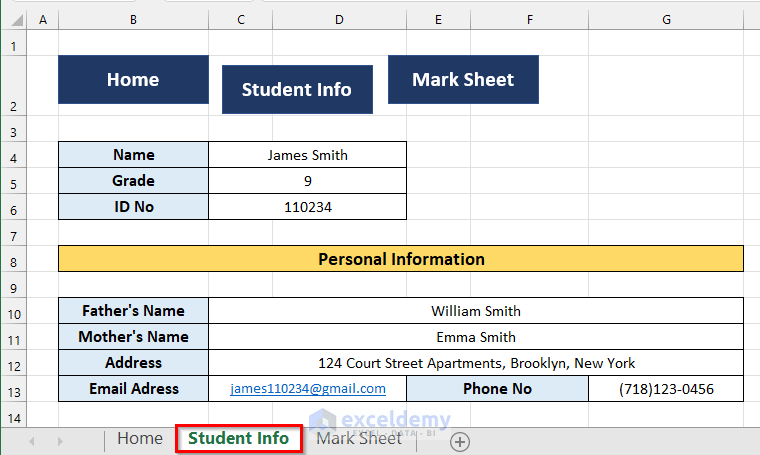Click the next sheet scroll arrow
Image resolution: width=760 pixels, height=455 pixels.
[x=59, y=440]
